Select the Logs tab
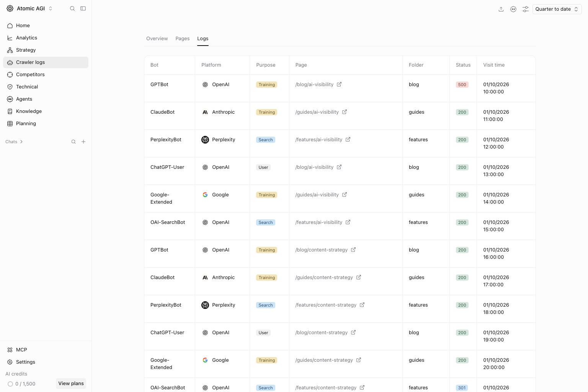 [203, 39]
